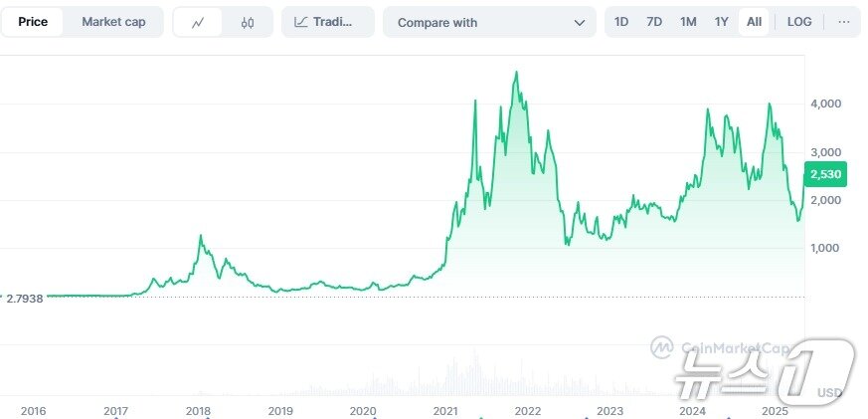The width and height of the screenshot is (868, 419).
Task: Click the CoinMarketCap watermark logo
Action: [721, 347]
